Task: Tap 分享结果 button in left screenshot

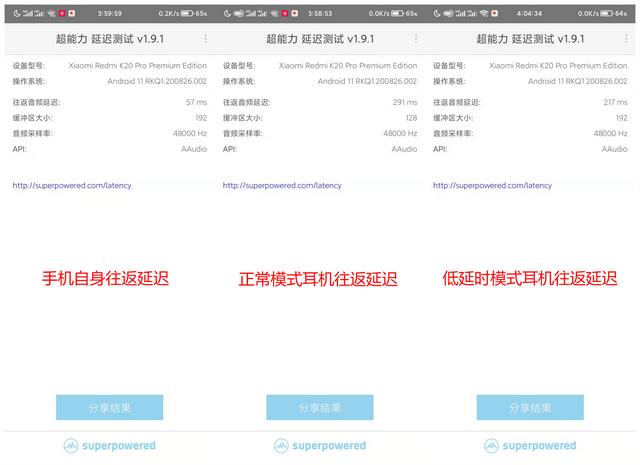Action: click(109, 407)
